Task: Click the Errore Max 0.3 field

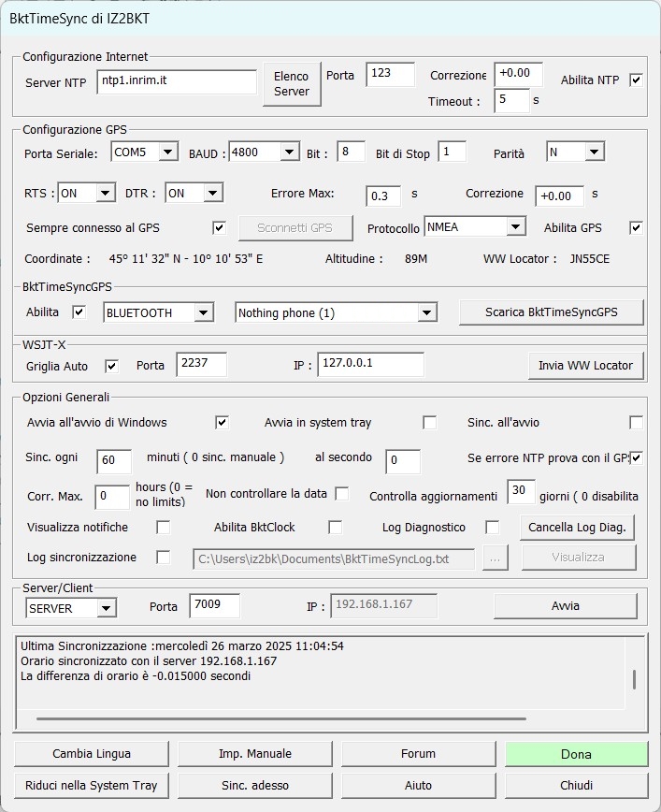Action: tap(383, 196)
